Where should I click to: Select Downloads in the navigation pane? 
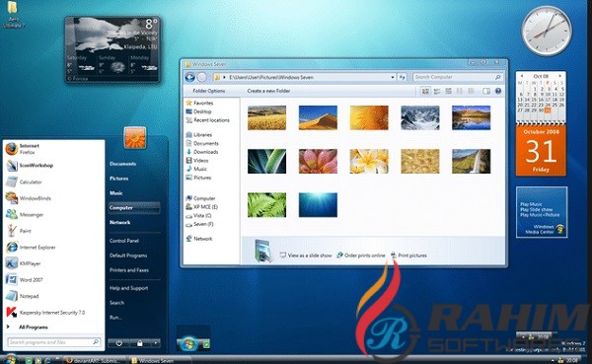pos(202,152)
